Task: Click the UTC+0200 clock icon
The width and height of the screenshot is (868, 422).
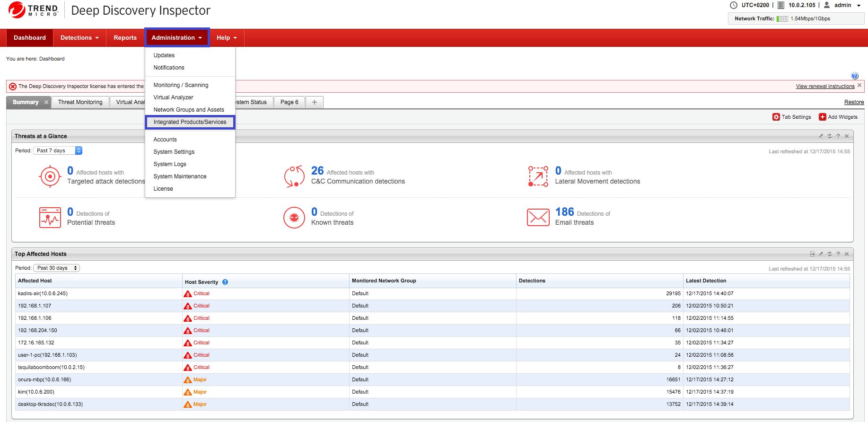Action: pyautogui.click(x=734, y=5)
